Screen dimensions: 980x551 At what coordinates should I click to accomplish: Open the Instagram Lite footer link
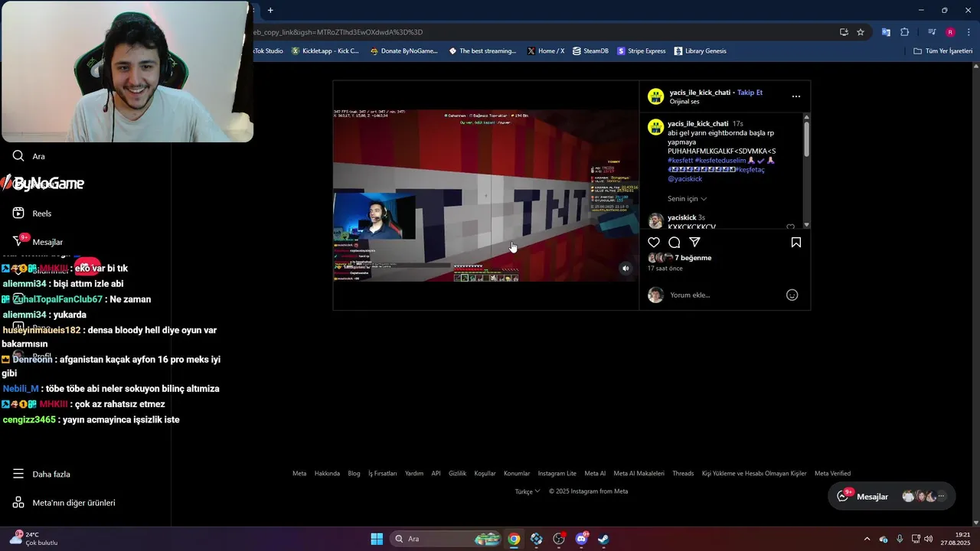tap(557, 474)
